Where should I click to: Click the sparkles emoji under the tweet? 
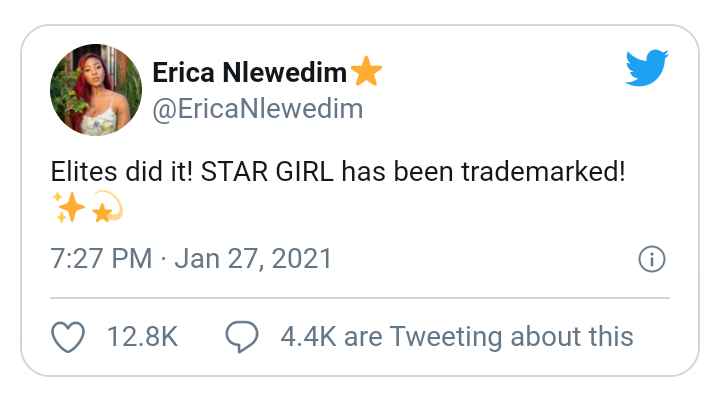[69, 207]
